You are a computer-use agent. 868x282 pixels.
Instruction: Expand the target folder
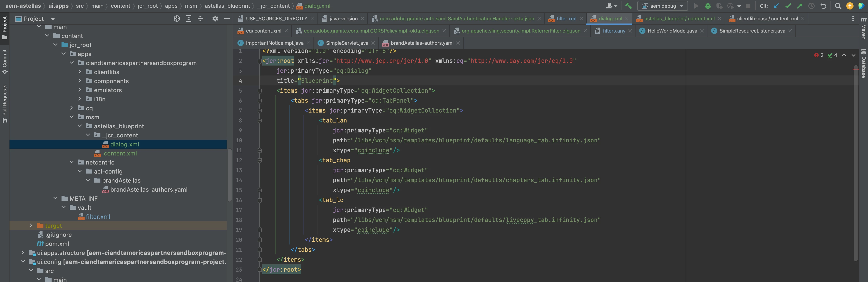pos(31,226)
